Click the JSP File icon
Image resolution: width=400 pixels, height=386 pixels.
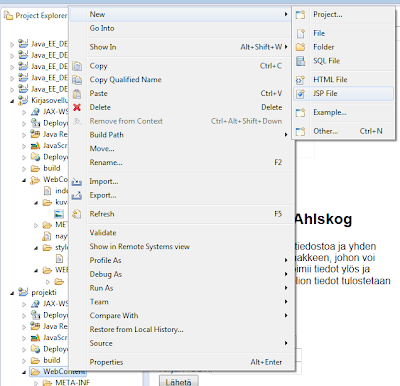tap(301, 94)
